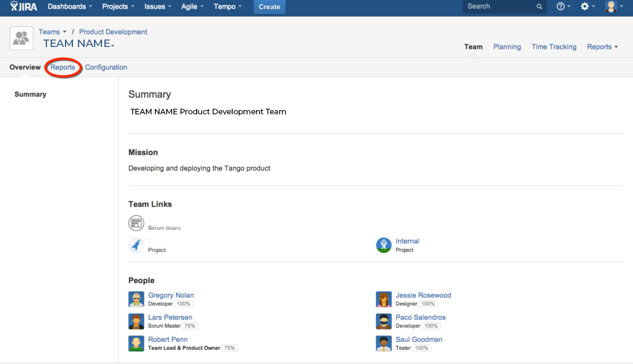The height and width of the screenshot is (364, 633).
Task: Switch to the circled Reports tab
Action: 62,67
